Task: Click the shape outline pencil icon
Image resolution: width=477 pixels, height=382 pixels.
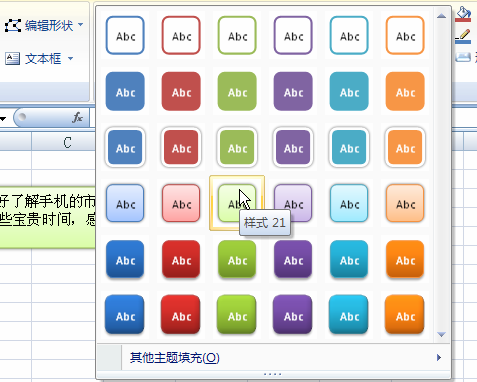Action: pos(463,36)
